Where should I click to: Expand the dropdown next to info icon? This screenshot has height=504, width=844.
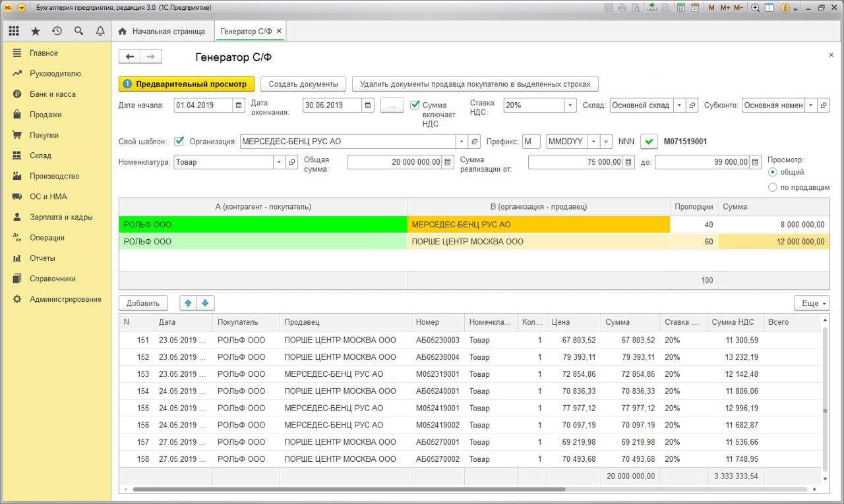point(796,9)
